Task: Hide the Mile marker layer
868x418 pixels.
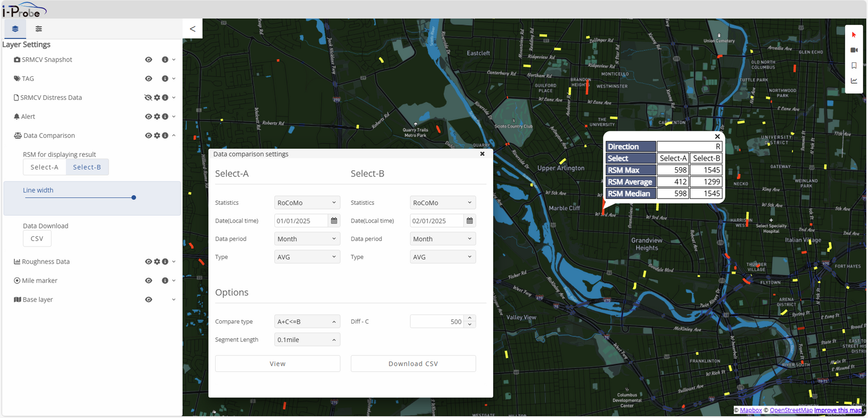Action: [x=148, y=281]
